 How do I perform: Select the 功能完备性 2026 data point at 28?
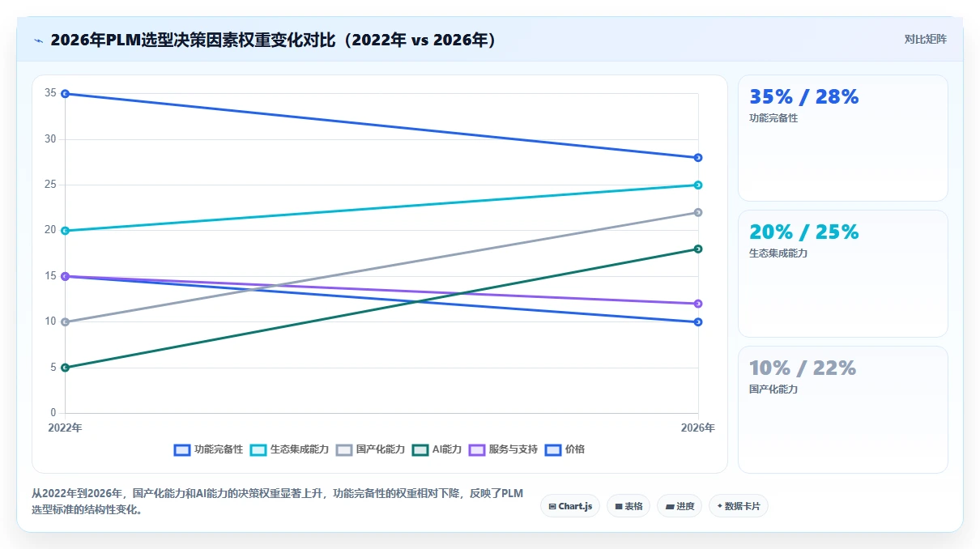698,158
